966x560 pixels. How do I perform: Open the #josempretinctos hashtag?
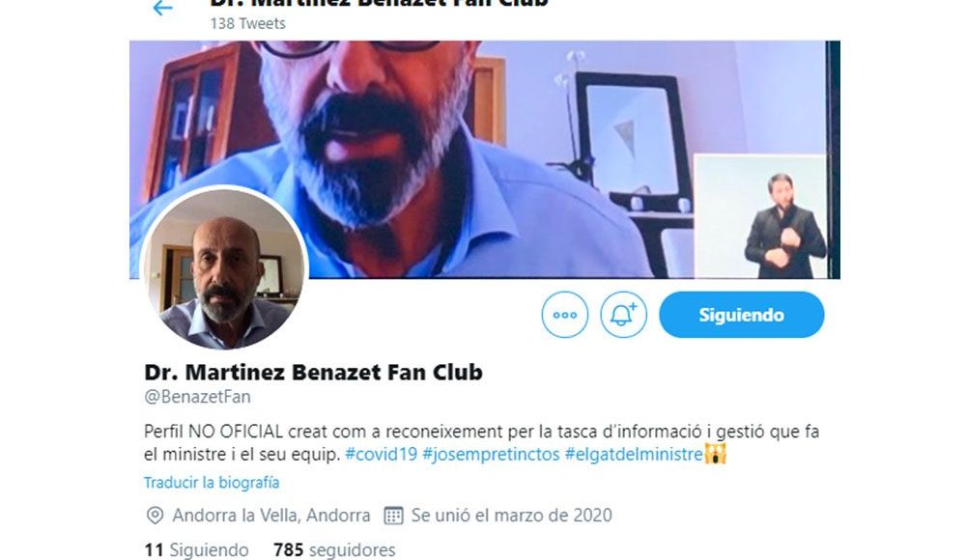tap(491, 454)
